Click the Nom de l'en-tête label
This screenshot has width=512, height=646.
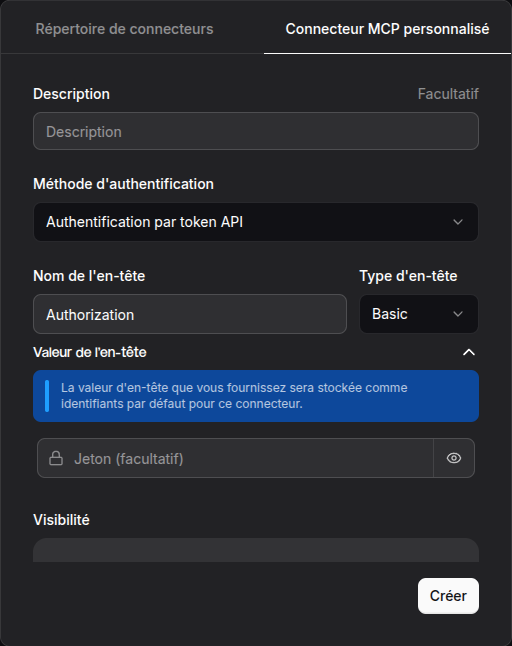pyautogui.click(x=89, y=276)
